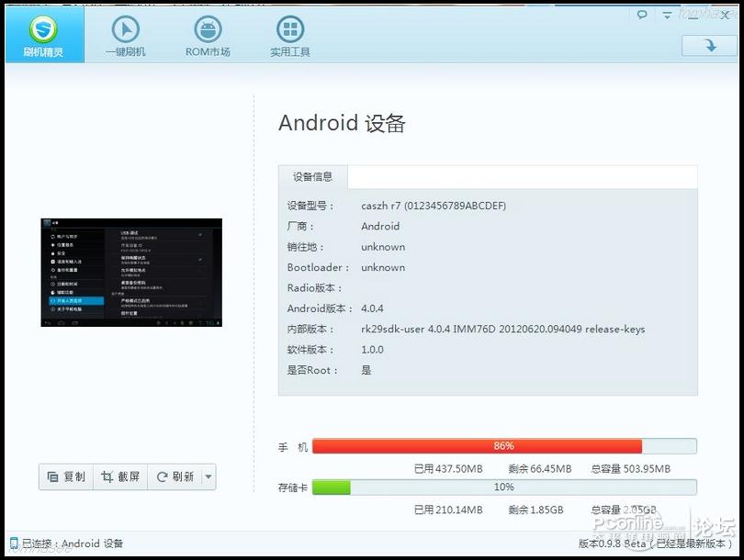Open the 实用工具 utilities section

(289, 35)
